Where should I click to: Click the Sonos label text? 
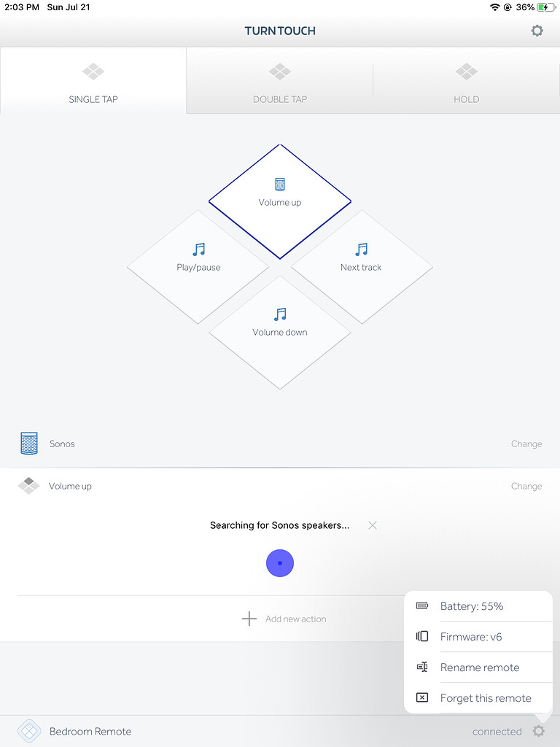click(x=62, y=444)
